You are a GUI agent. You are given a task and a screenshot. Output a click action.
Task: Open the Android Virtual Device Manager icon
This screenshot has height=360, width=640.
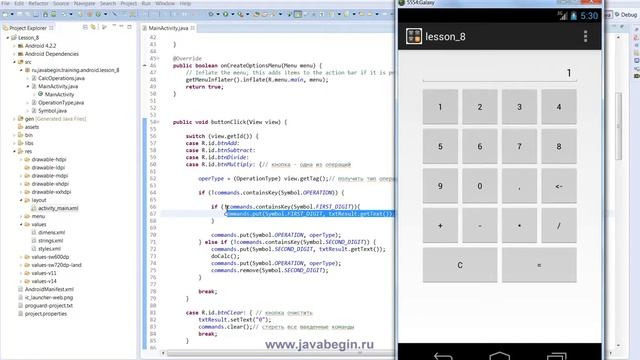(53, 14)
